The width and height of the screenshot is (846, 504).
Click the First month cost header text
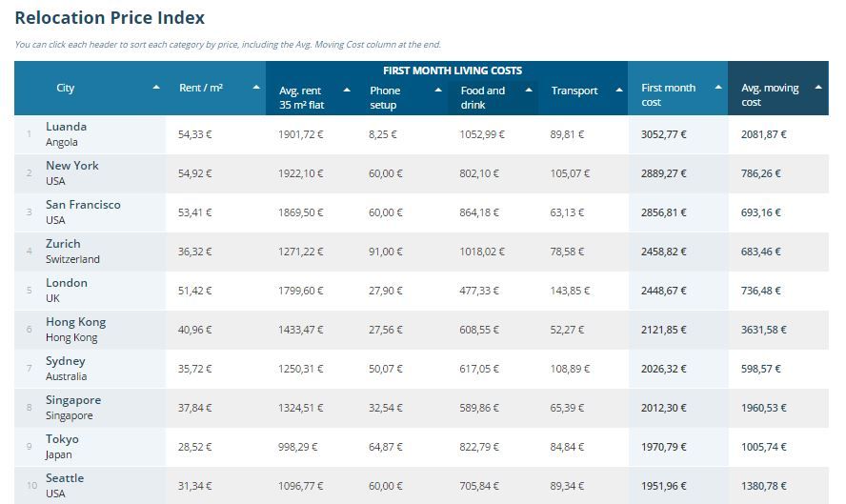pyautogui.click(x=668, y=94)
